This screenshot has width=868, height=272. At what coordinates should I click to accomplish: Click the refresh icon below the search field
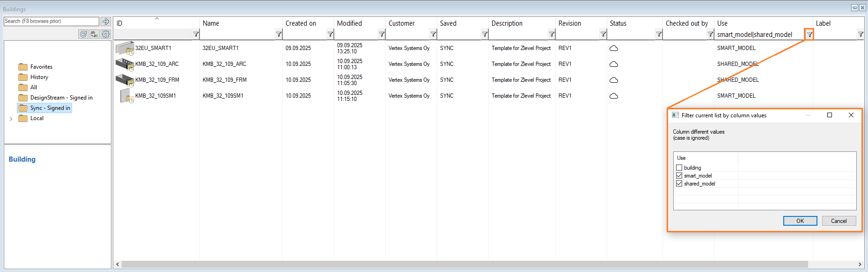(x=83, y=34)
